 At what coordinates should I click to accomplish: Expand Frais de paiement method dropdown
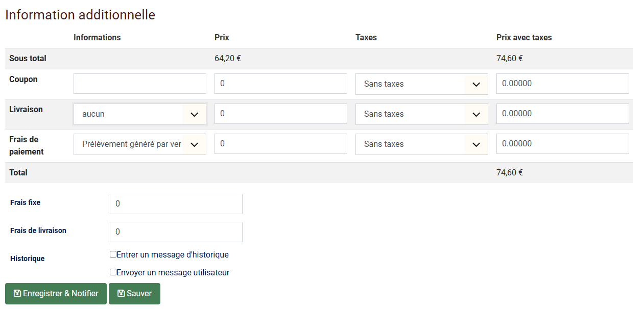(139, 144)
